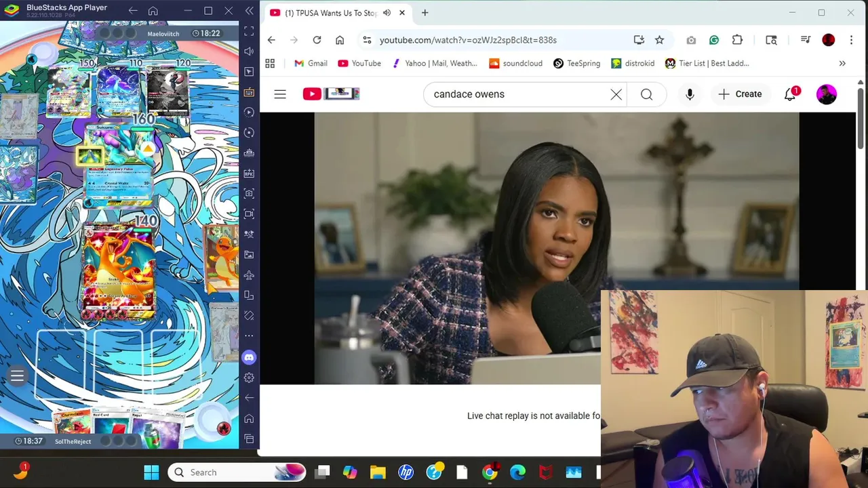Open Chrome media controls icon
Viewport: 868px width, 488px height.
coord(806,40)
